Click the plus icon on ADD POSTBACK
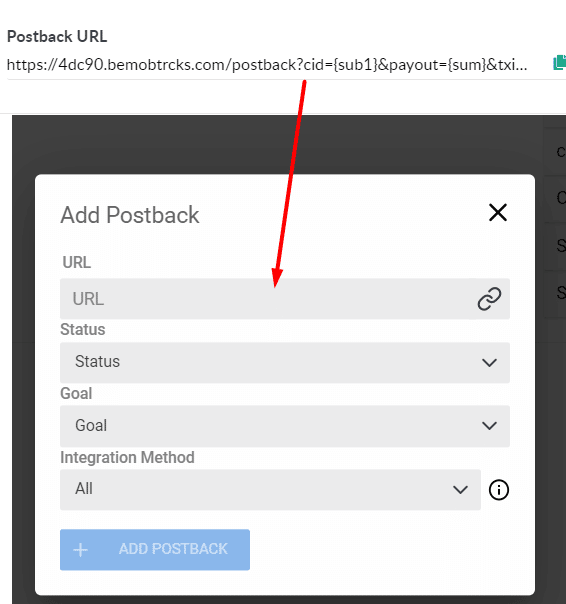The image size is (566, 604). pyautogui.click(x=81, y=550)
